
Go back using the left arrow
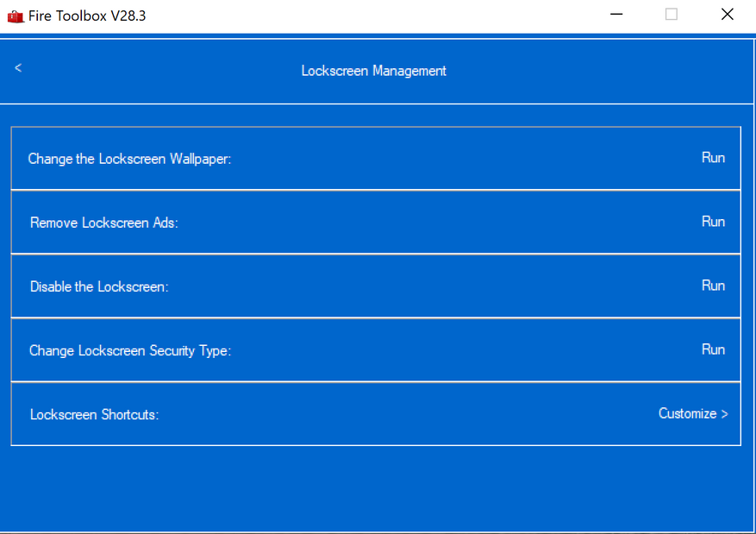[x=18, y=68]
